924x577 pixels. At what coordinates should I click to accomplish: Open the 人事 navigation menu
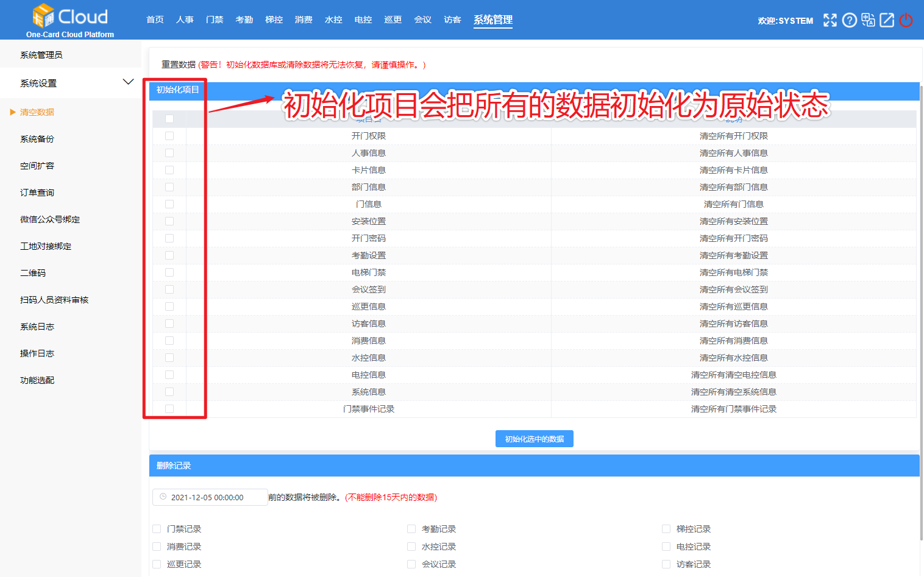[185, 19]
